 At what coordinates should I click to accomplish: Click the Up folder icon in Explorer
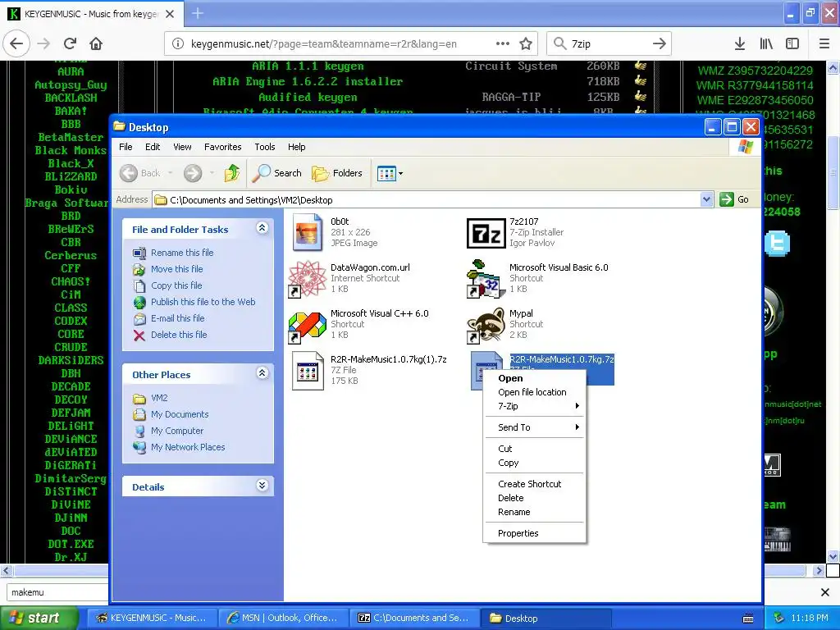coord(232,173)
